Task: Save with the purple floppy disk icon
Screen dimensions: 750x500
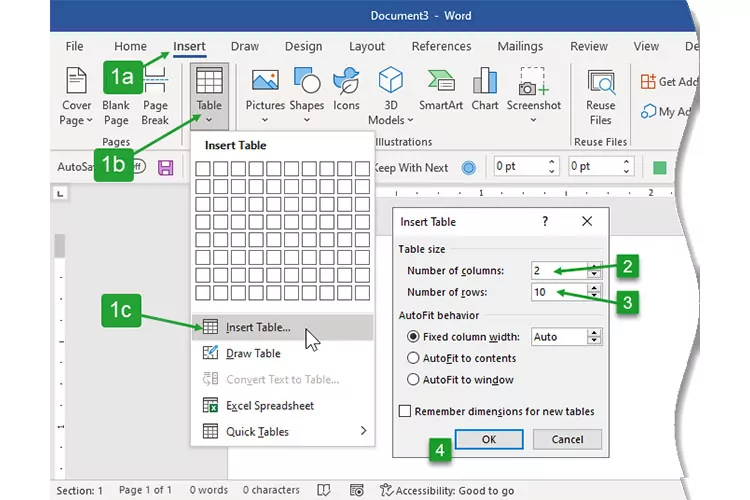Action: [x=165, y=167]
